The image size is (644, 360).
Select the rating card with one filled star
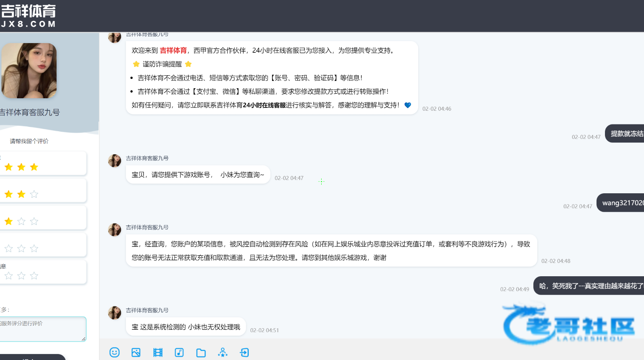[x=43, y=218]
